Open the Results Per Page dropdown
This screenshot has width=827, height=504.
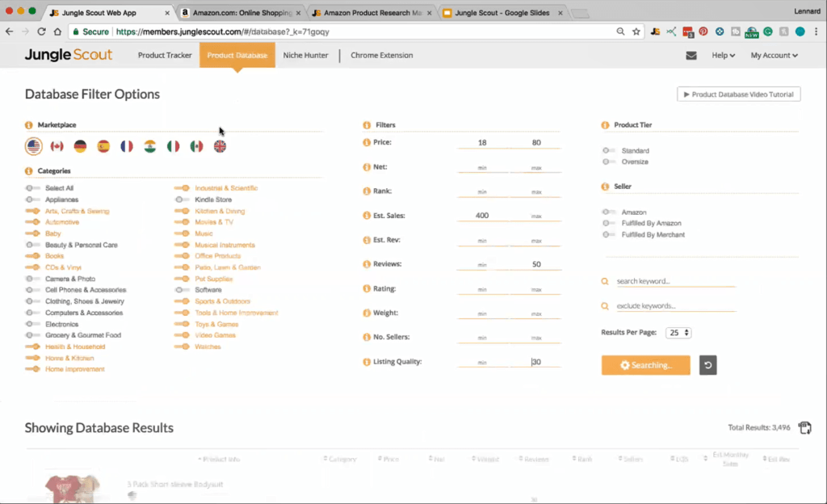(678, 333)
